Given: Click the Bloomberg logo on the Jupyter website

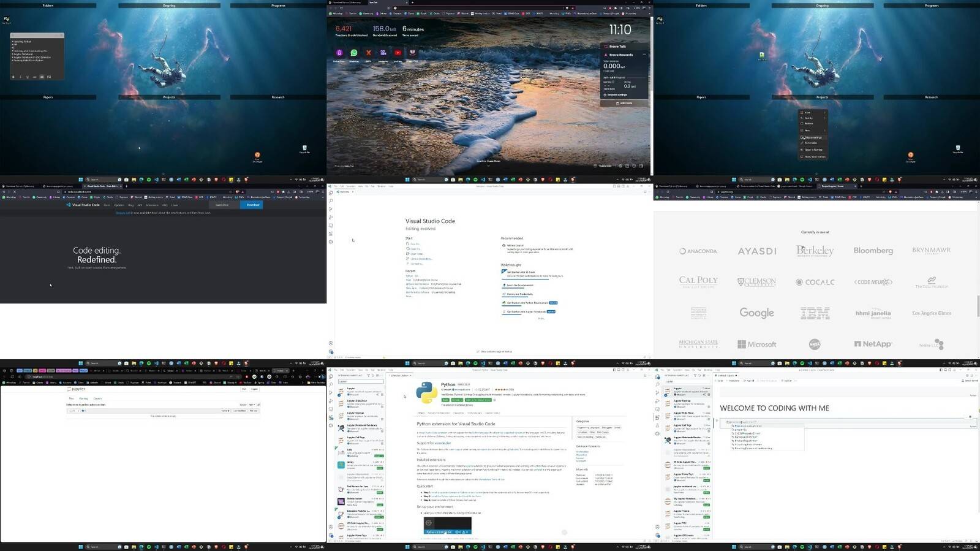Looking at the screenshot, I should [x=873, y=251].
